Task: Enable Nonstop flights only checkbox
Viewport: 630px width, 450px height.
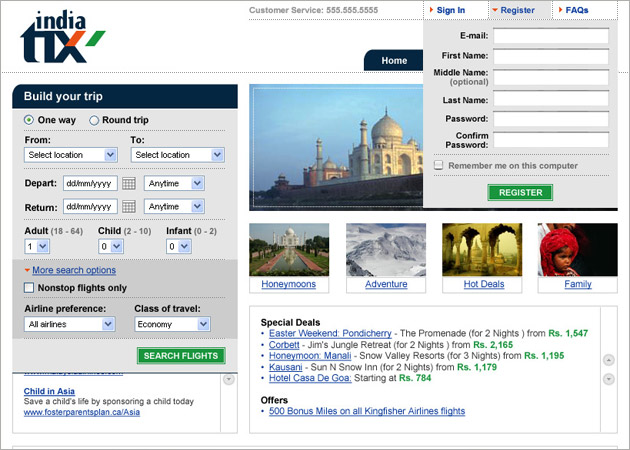Action: [x=29, y=288]
